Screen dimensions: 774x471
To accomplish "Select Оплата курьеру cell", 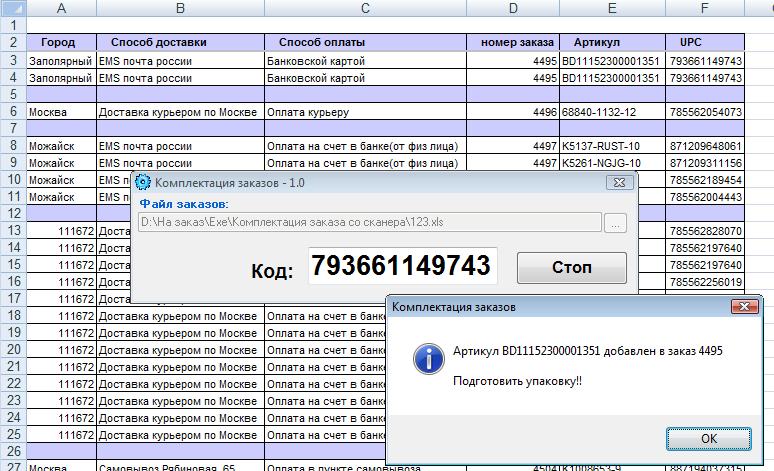I will [365, 112].
